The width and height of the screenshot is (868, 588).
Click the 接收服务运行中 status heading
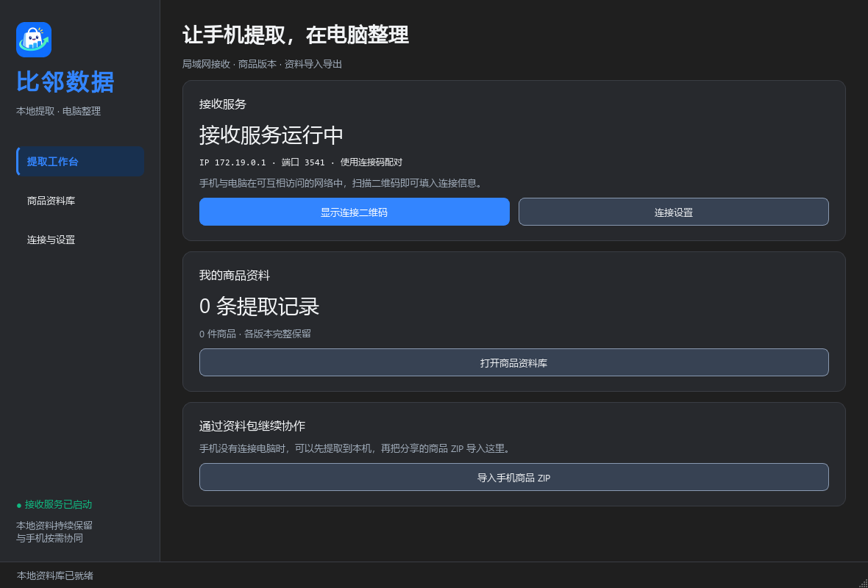point(271,135)
